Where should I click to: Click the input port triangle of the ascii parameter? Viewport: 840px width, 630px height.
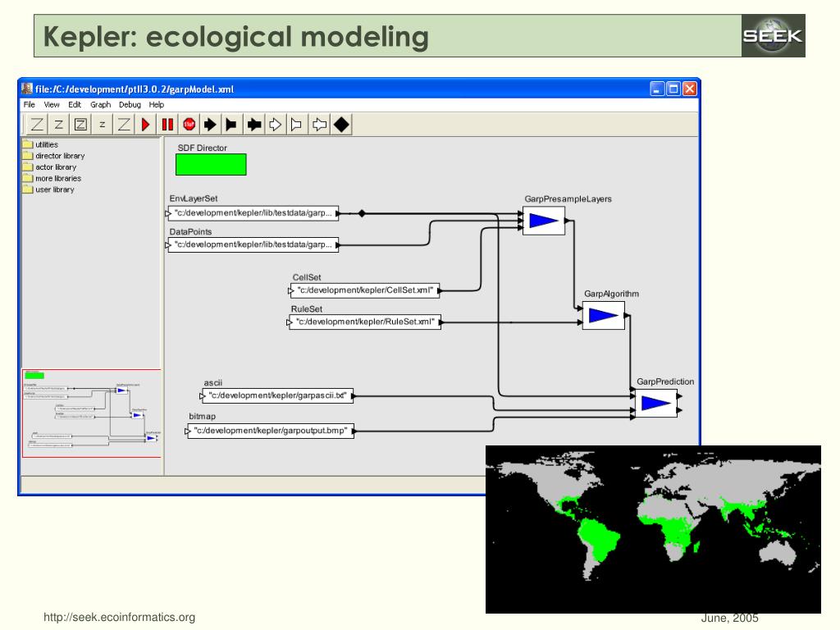click(202, 396)
